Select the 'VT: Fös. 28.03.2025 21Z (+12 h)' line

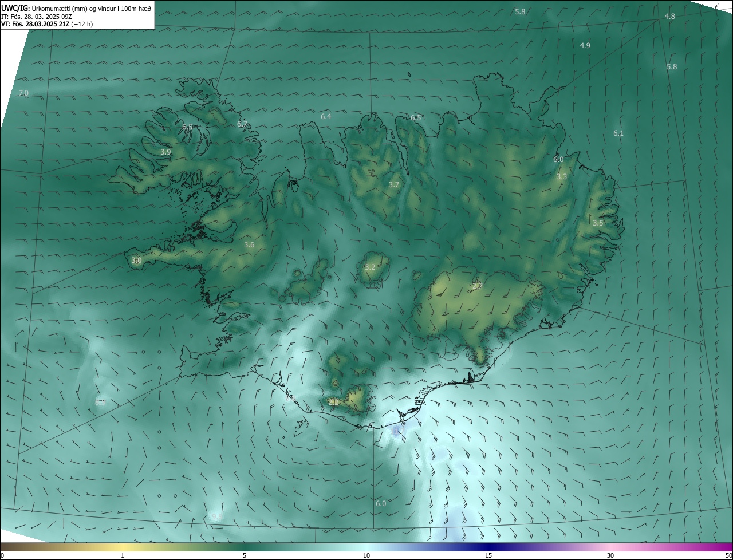pyautogui.click(x=47, y=24)
